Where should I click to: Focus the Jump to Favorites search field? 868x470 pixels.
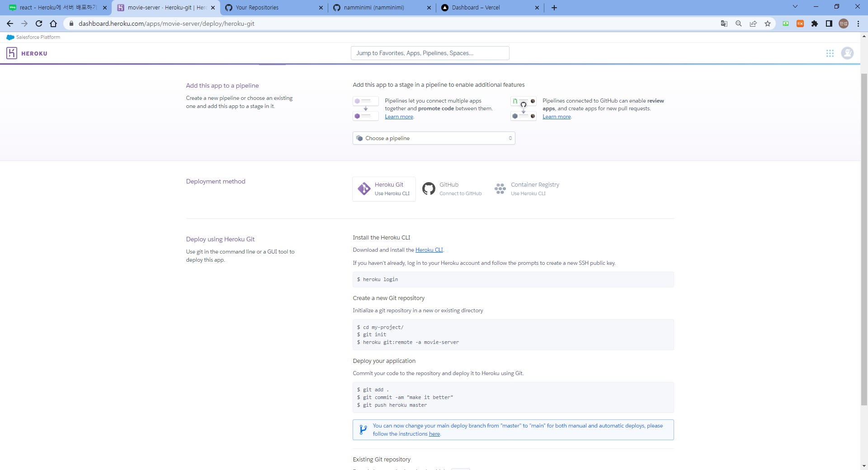430,53
